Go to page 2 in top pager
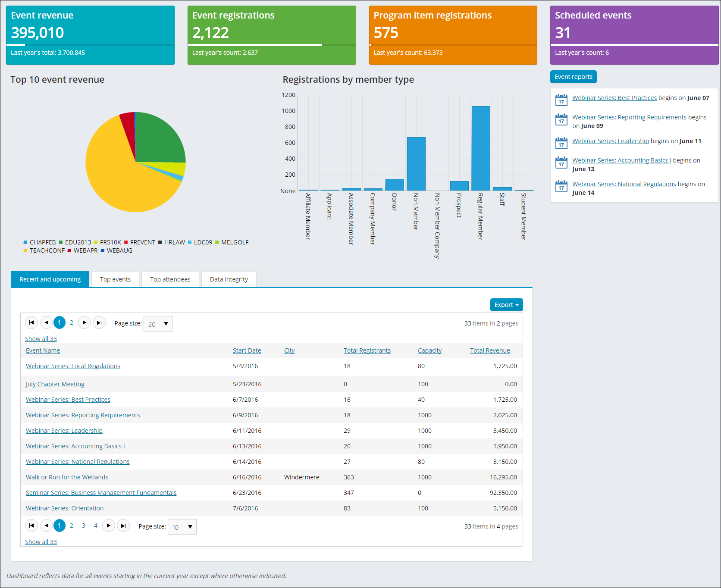 tap(72, 322)
